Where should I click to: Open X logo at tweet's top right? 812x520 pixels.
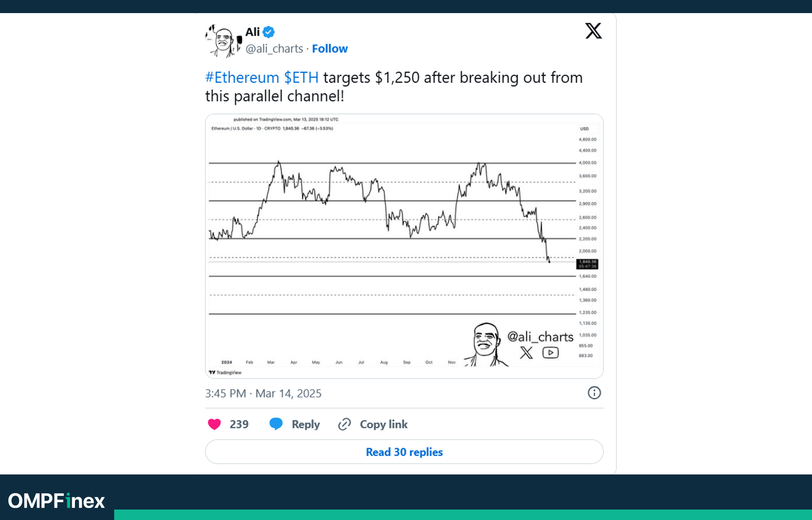(593, 31)
